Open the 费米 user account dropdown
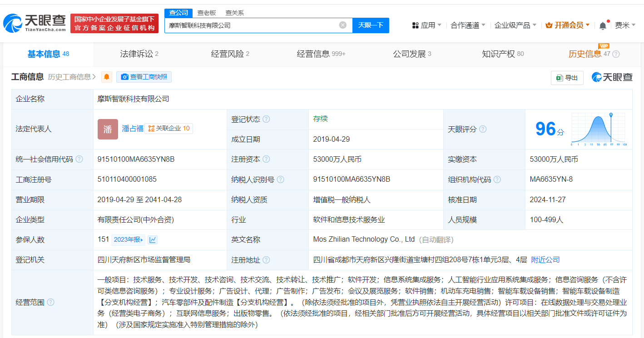Viewport: 644px width, 338px height. (x=625, y=25)
